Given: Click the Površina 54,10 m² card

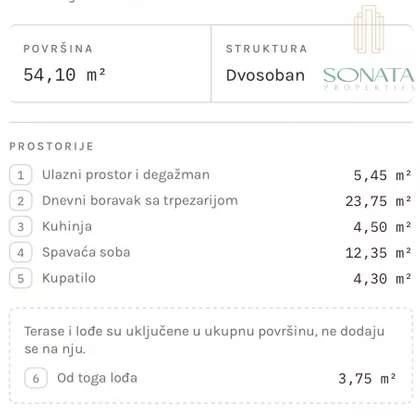Looking at the screenshot, I should tap(110, 63).
